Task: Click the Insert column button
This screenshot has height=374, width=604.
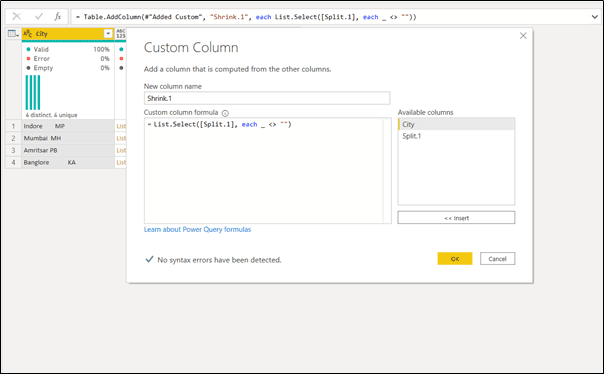Action: 456,218
